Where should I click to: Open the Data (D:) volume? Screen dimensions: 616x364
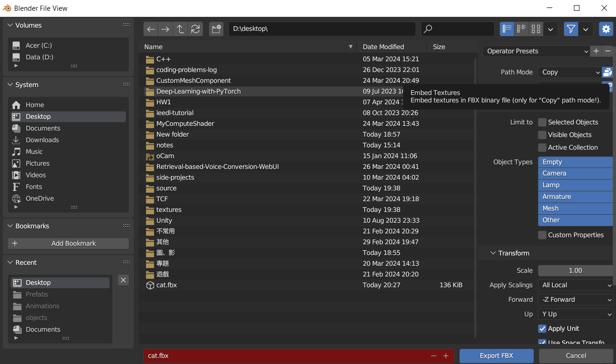click(x=68, y=57)
